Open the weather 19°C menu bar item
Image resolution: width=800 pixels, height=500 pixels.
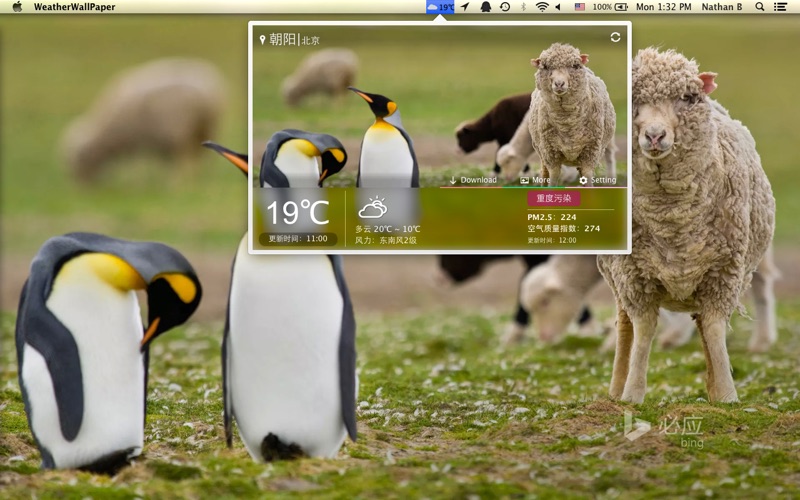coord(440,7)
